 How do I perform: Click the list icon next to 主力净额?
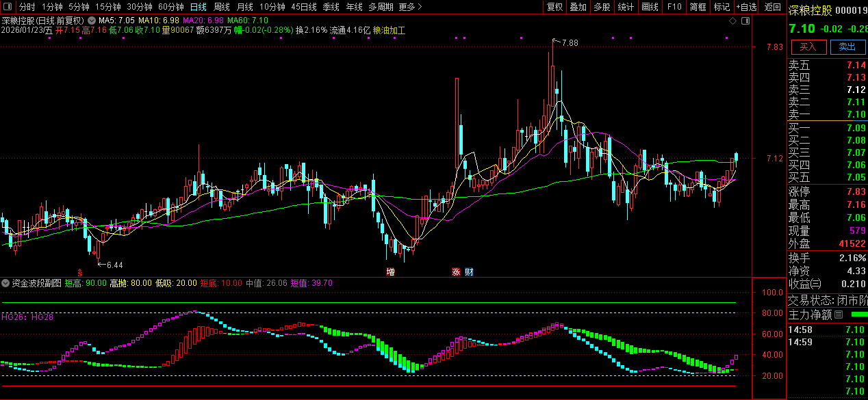839,315
